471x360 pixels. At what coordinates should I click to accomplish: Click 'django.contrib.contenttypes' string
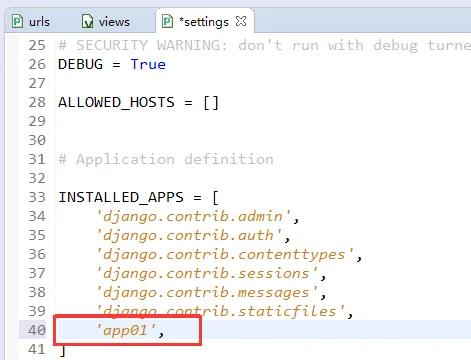[224, 254]
